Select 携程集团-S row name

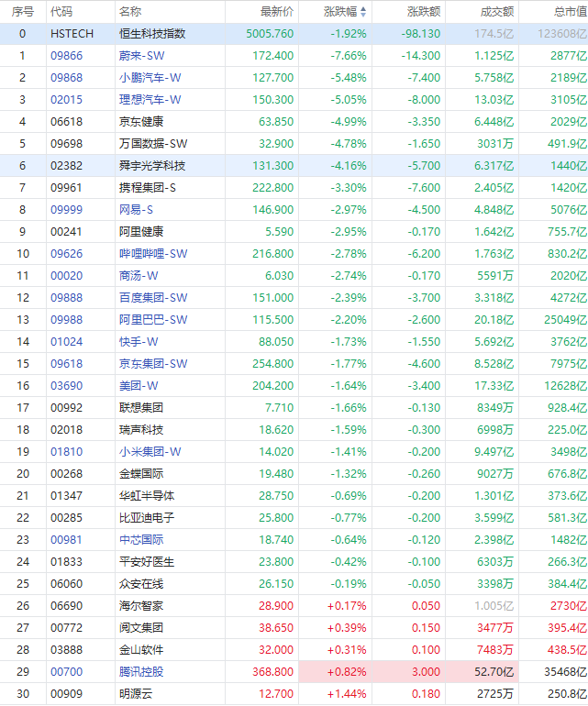148,188
